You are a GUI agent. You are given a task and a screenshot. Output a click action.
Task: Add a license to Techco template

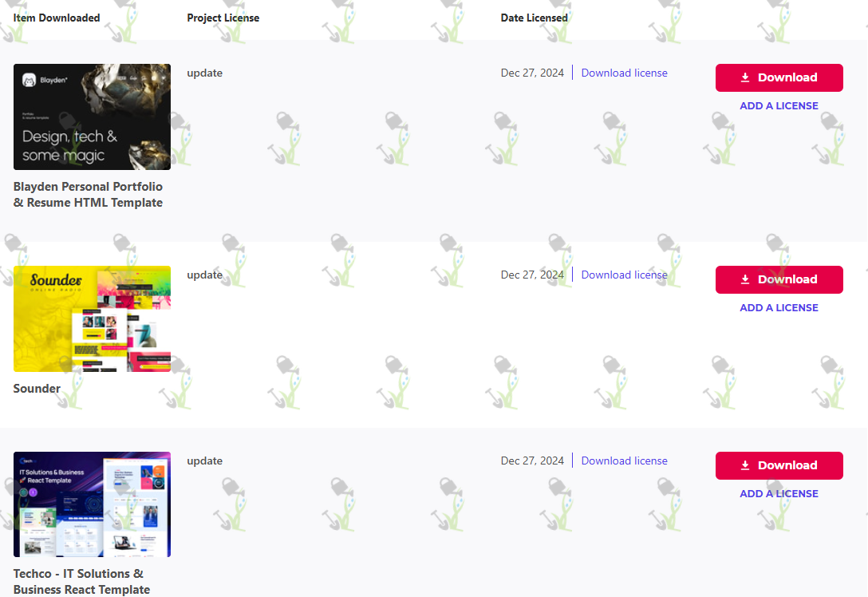(x=779, y=494)
